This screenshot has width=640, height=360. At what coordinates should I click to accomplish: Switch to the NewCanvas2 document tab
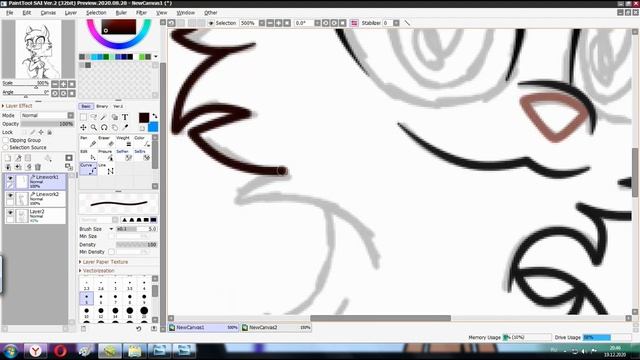point(276,327)
